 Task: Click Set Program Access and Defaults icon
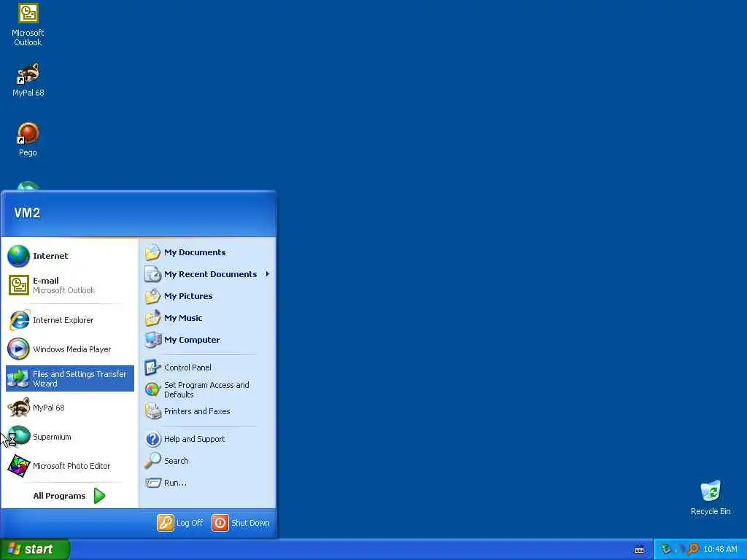pyautogui.click(x=152, y=389)
